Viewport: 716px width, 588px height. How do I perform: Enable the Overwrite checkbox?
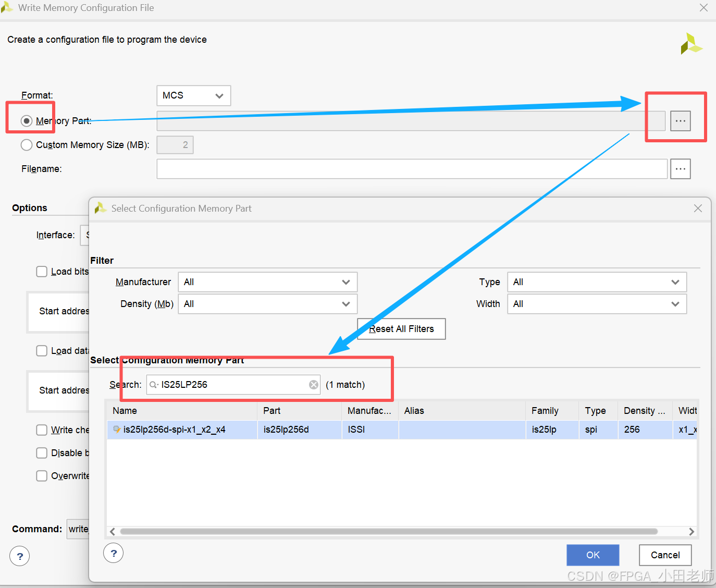pos(42,476)
